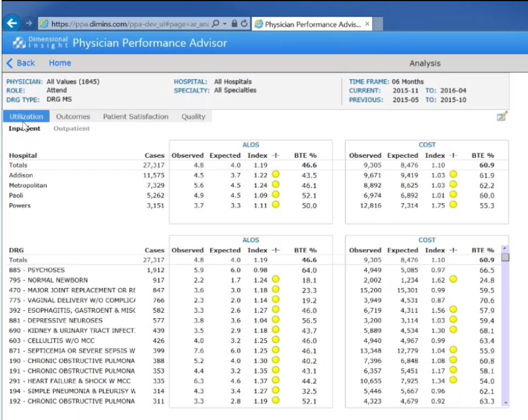
Task: Click the security lock icon in address bar
Action: coord(234,24)
